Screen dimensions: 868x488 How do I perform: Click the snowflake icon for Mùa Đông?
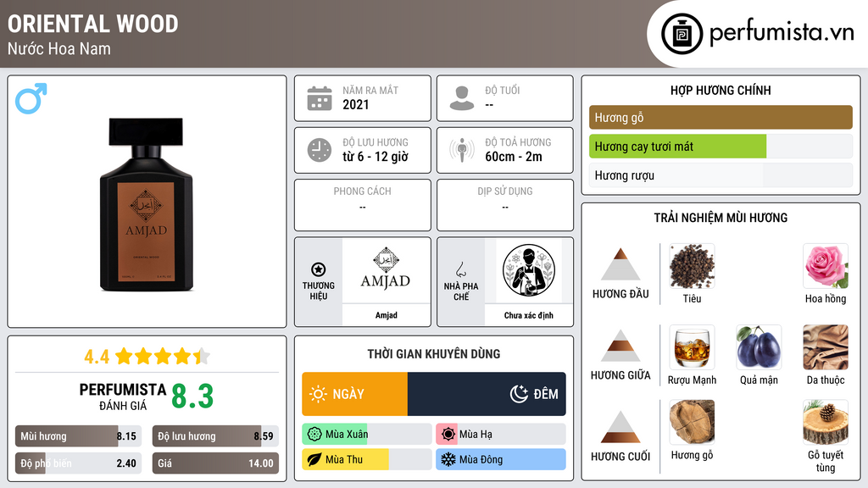coord(448,459)
